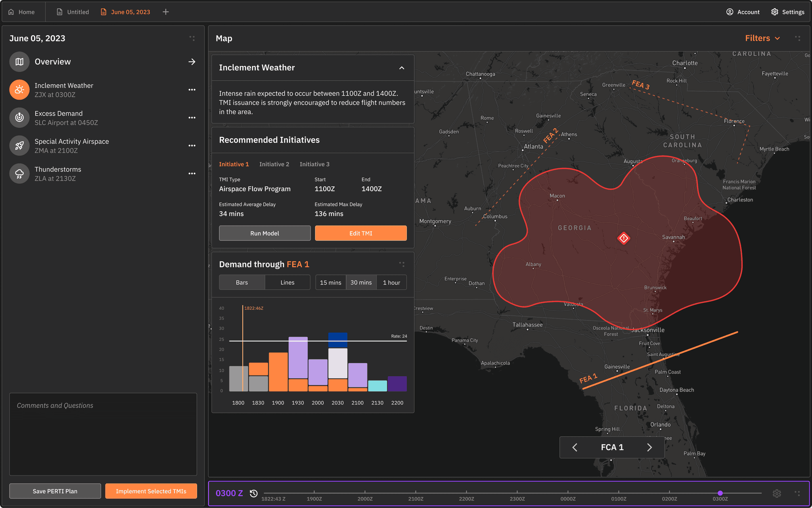Select the 1 hour chart interval
Image resolution: width=812 pixels, height=508 pixels.
pos(391,283)
